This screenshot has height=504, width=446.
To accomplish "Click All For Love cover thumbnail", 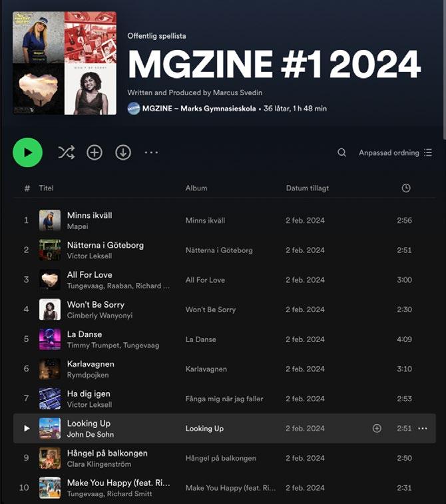I will [x=50, y=280].
